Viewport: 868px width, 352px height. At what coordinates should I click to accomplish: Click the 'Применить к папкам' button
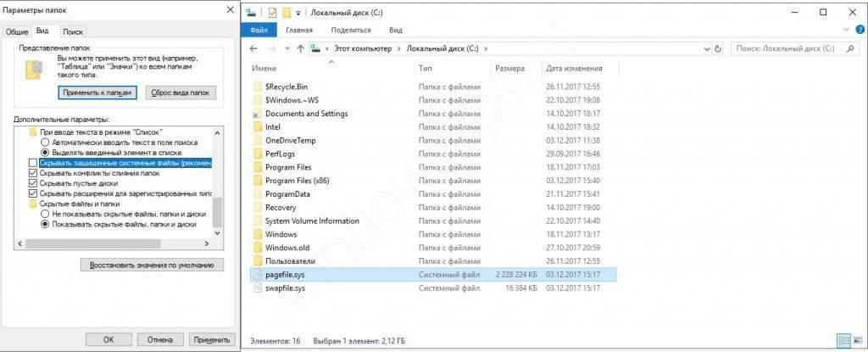(97, 92)
